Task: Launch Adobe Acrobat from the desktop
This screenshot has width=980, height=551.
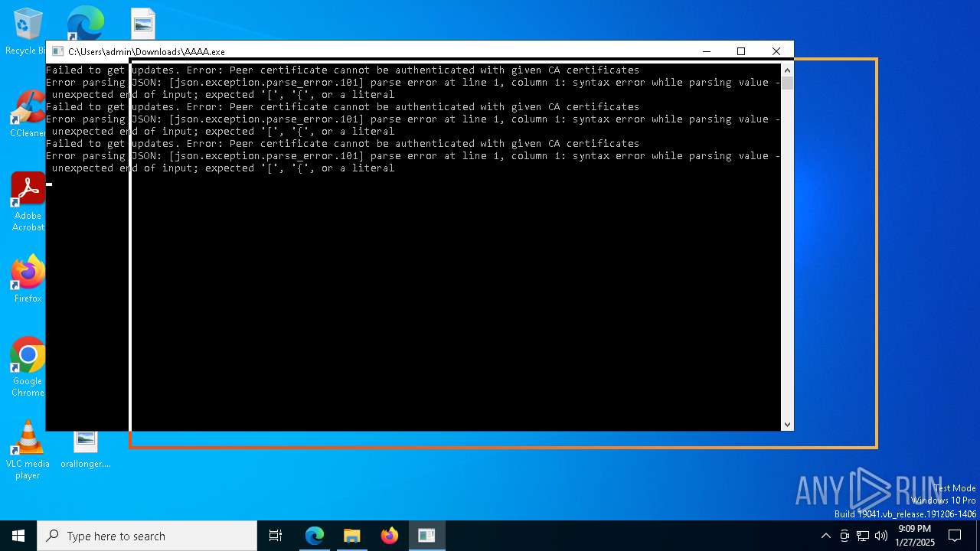Action: pos(28,201)
